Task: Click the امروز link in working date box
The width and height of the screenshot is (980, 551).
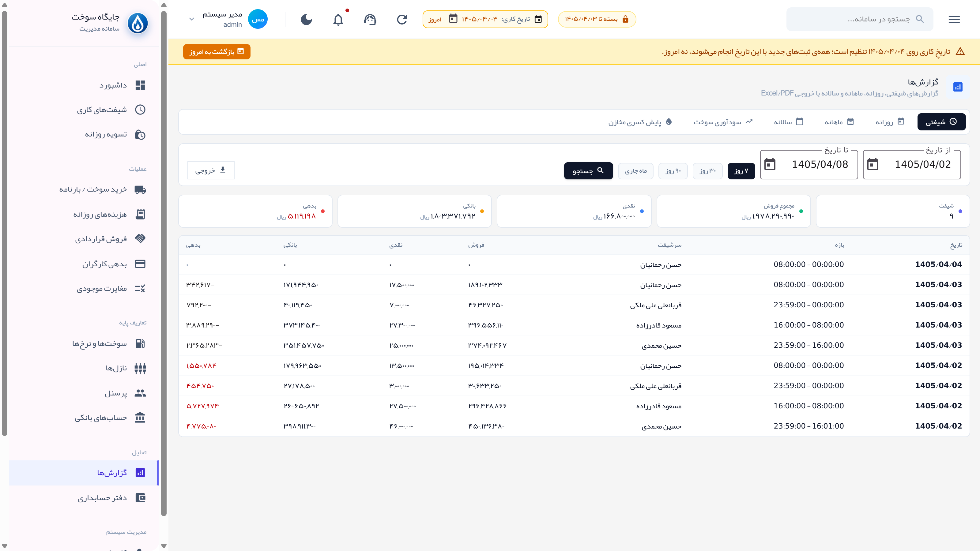Action: tap(435, 19)
